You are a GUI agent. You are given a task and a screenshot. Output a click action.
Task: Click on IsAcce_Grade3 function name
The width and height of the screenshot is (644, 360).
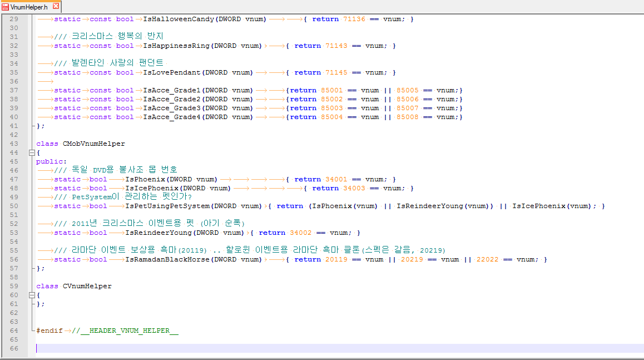pos(172,108)
